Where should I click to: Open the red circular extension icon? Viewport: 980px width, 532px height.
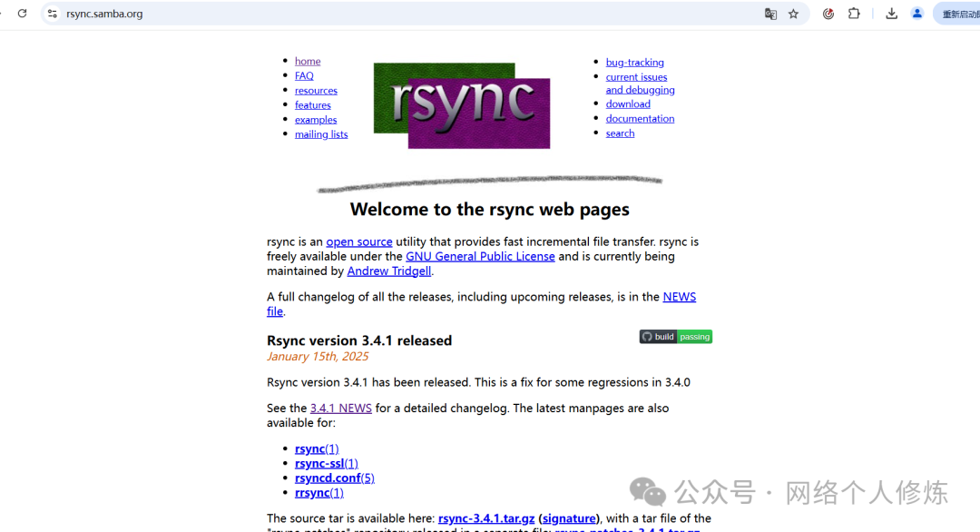[x=828, y=14]
